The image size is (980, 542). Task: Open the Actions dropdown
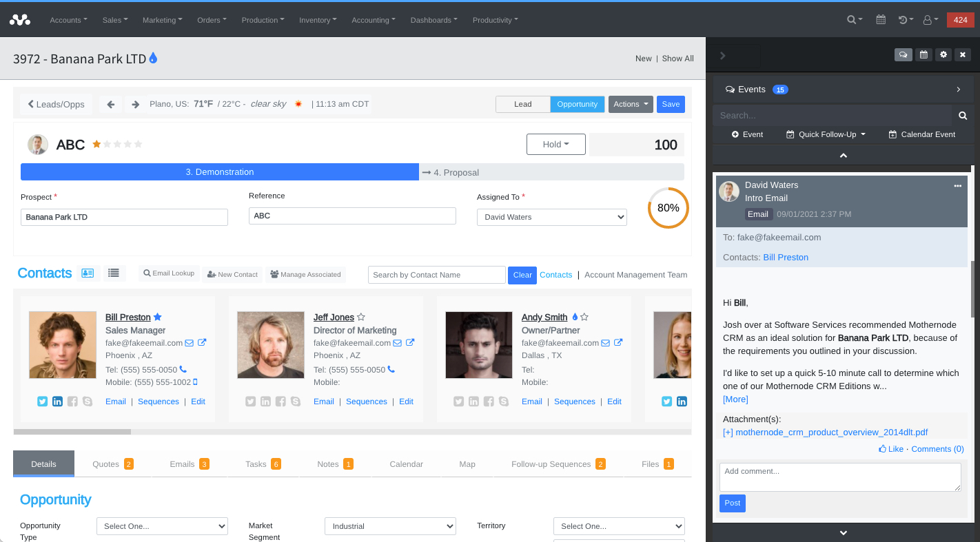click(x=631, y=104)
